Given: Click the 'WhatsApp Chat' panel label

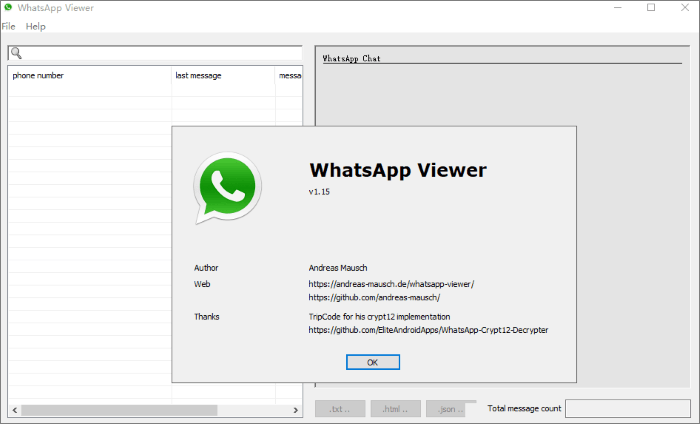Looking at the screenshot, I should point(351,58).
